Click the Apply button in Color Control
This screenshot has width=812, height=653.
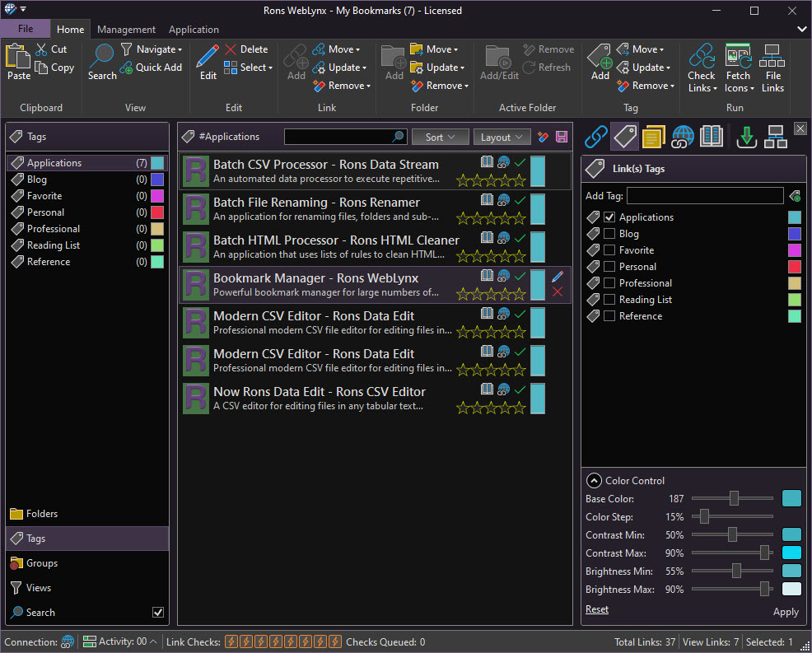pyautogui.click(x=785, y=612)
